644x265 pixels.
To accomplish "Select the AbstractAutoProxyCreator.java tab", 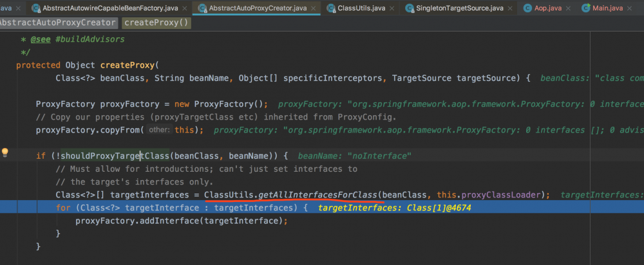I will pyautogui.click(x=258, y=8).
